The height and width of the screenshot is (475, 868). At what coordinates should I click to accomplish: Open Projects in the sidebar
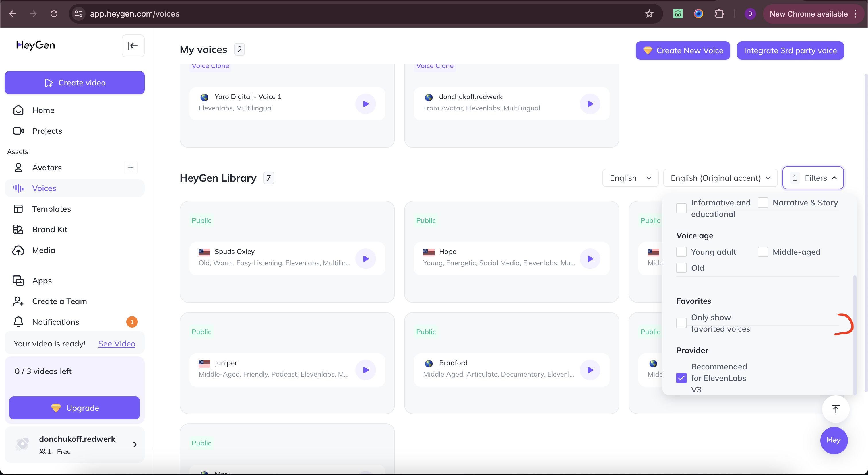pos(74,131)
